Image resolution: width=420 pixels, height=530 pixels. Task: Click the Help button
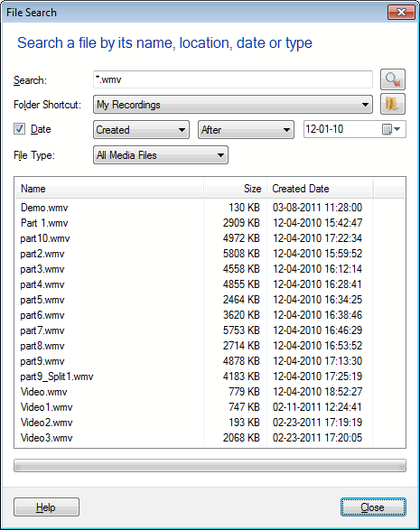(46, 507)
